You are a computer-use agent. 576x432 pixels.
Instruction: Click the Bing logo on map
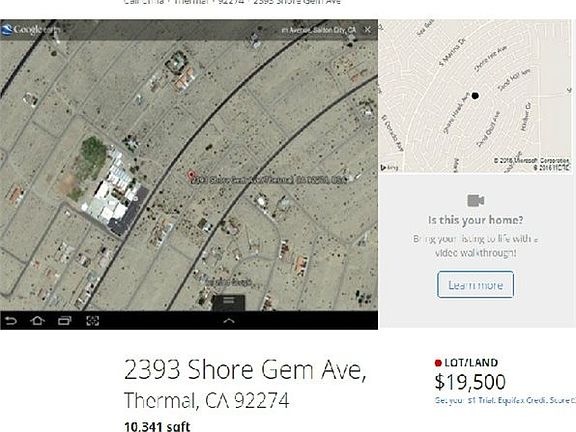[389, 168]
